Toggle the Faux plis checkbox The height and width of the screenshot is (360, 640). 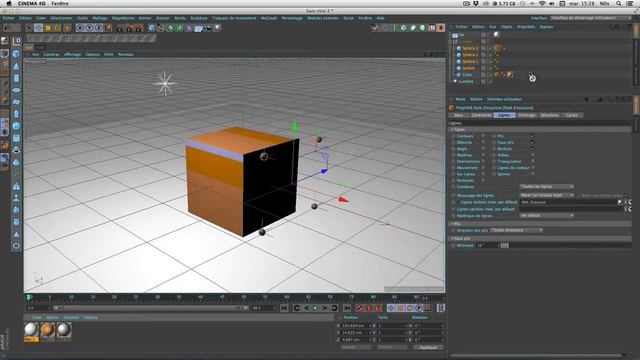(533, 142)
